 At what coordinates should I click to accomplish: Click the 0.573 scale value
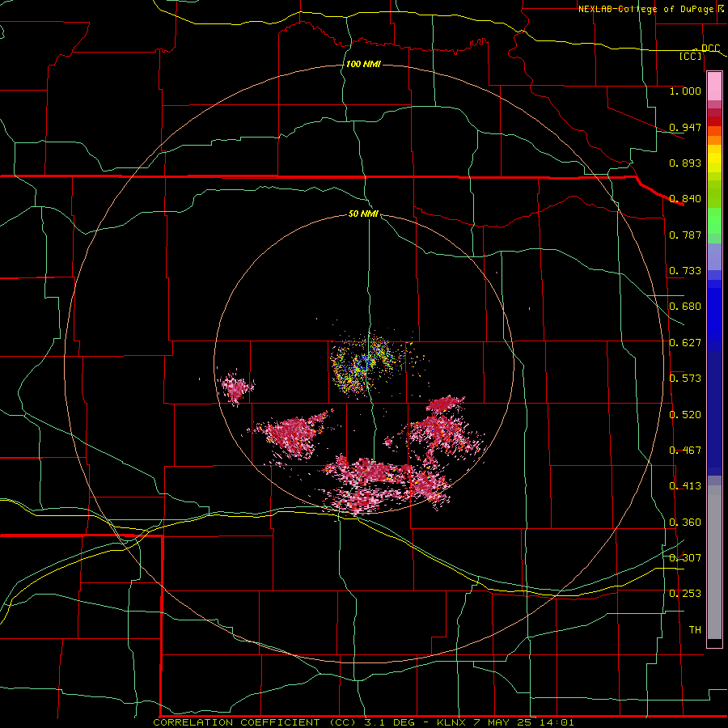685,379
